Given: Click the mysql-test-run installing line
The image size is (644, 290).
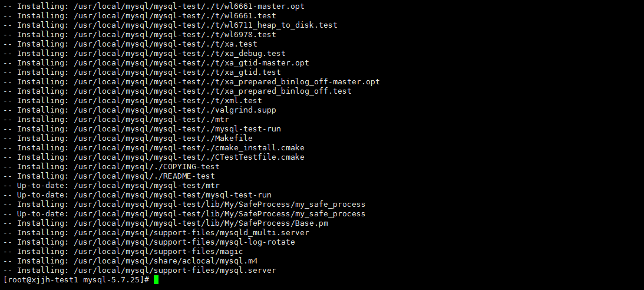Looking at the screenshot, I should 141,129.
